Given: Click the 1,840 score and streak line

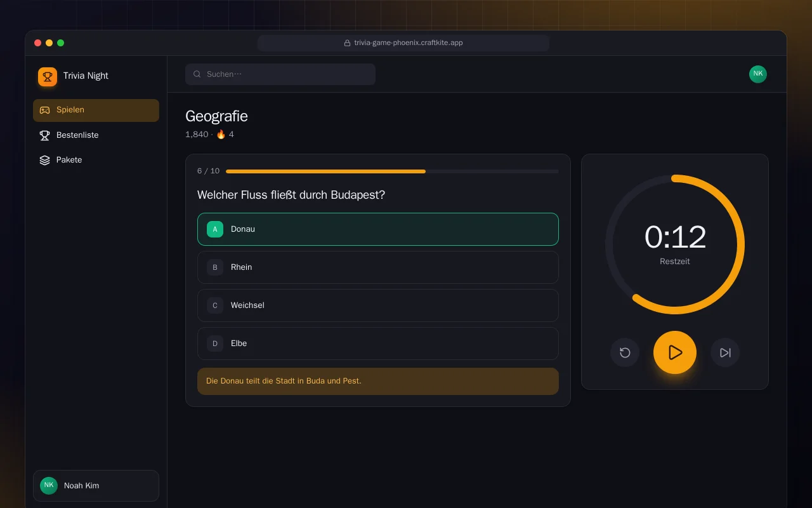Looking at the screenshot, I should pos(209,135).
